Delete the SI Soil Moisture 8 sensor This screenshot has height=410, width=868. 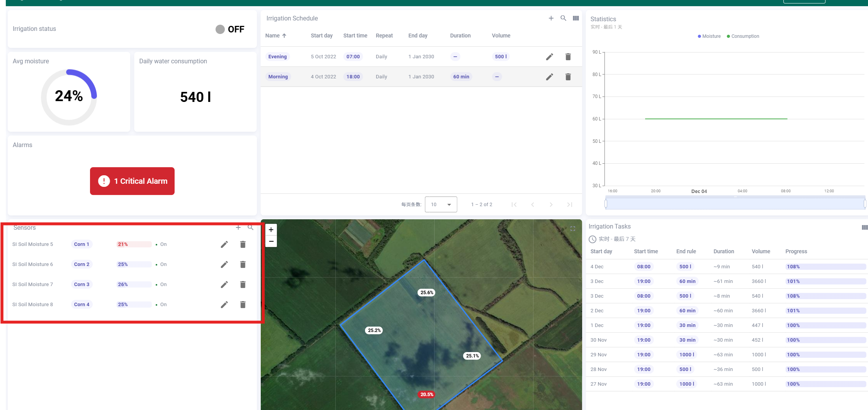[x=243, y=305]
